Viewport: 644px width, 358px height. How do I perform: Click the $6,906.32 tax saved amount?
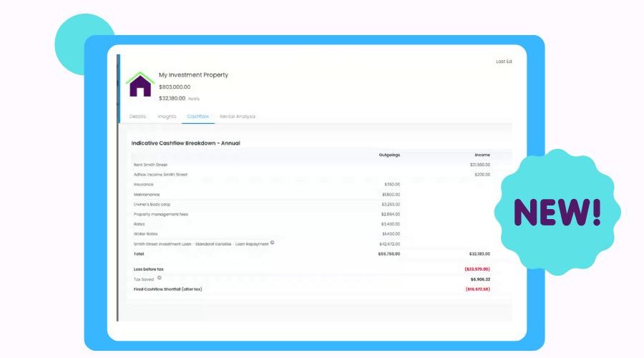(x=480, y=279)
